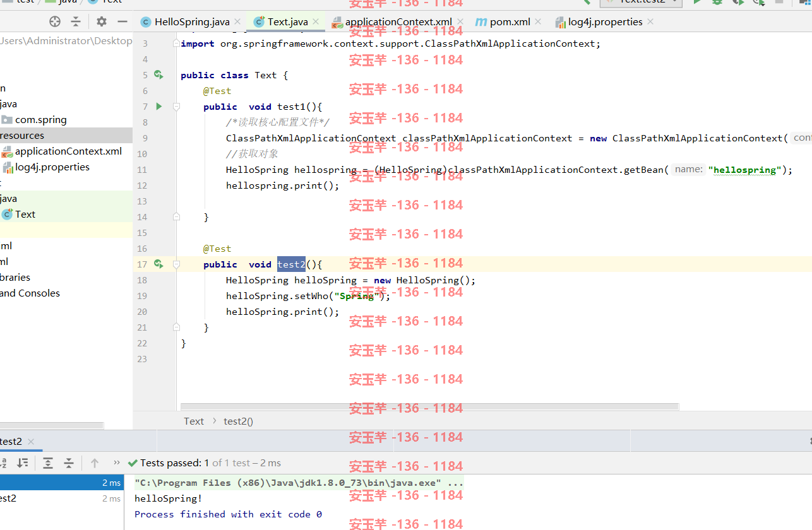
Task: Click the sort by duration icon in test toolbar
Action: point(22,463)
